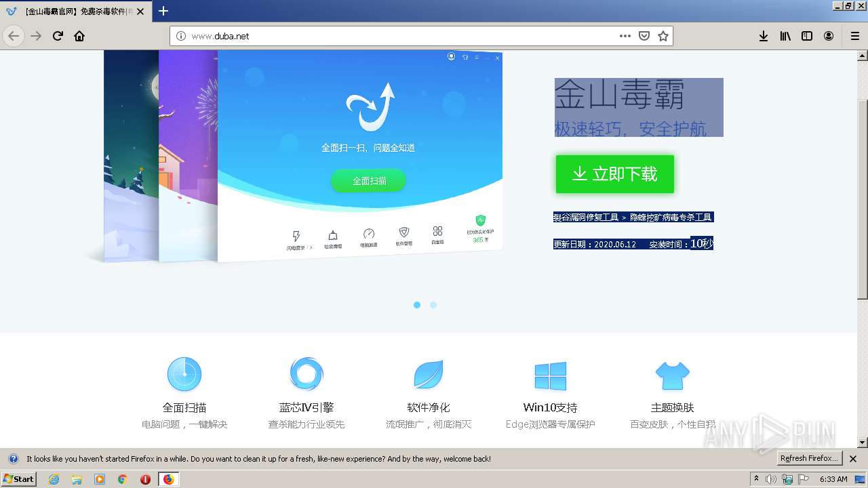
Task: Click the purple fireworks theme thumbnail
Action: pyautogui.click(x=188, y=156)
